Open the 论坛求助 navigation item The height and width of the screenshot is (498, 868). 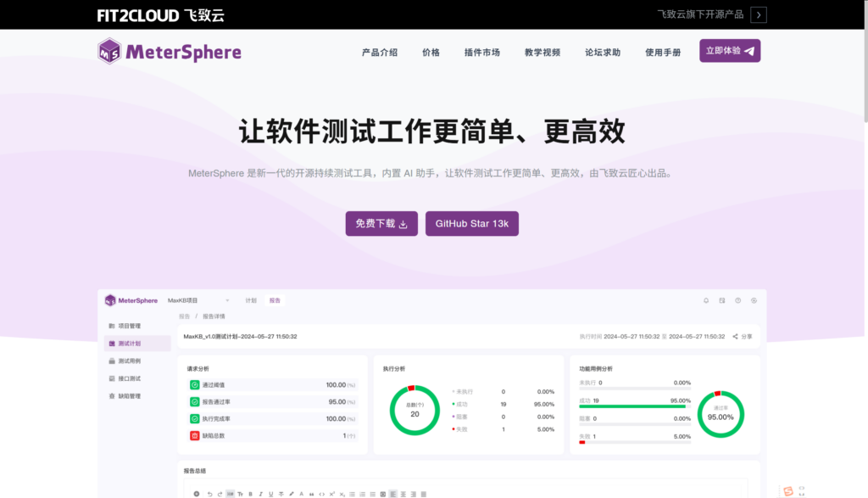(603, 53)
